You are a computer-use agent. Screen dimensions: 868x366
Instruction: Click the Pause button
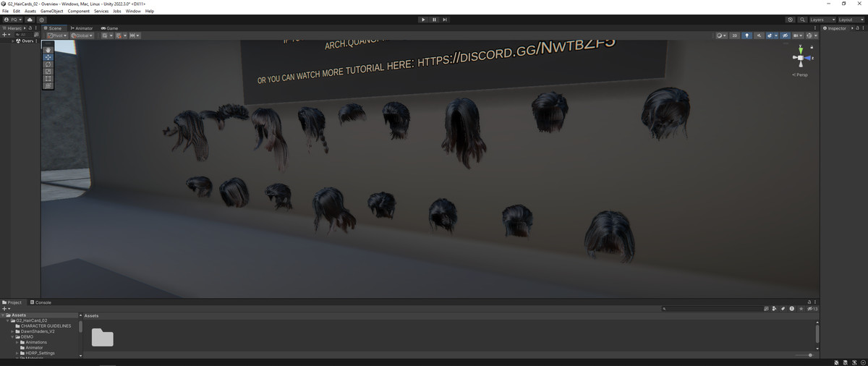(434, 20)
